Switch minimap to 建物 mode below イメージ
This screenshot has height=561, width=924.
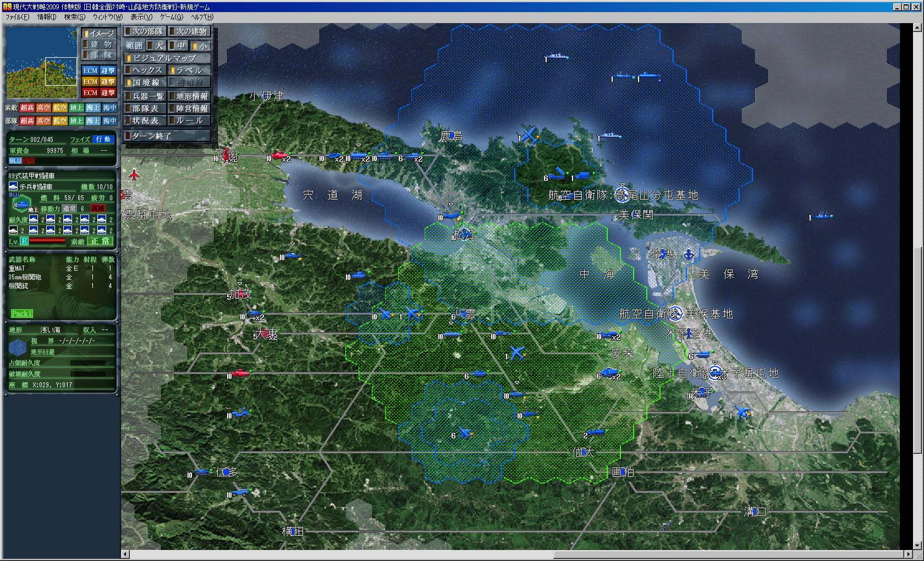pos(99,44)
